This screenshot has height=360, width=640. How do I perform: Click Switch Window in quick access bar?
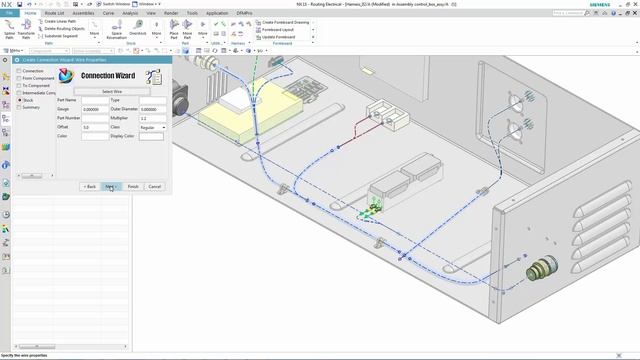pos(113,4)
